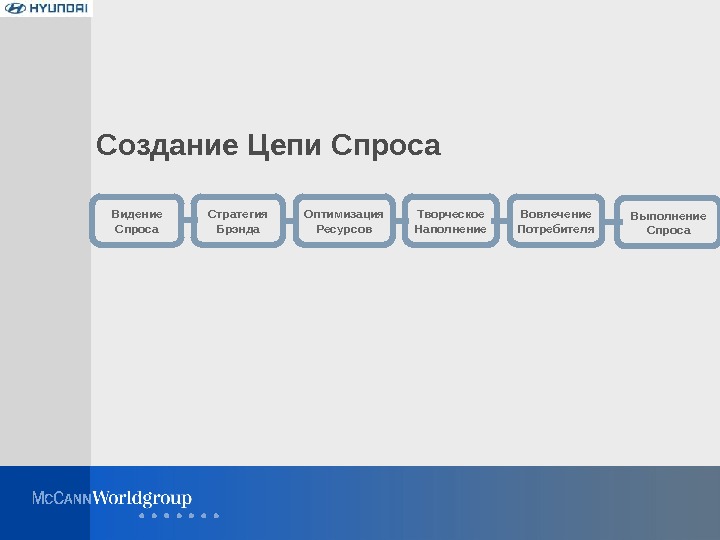Click connector between Творческое Наполнение and Вовлечение Потребителя
The image size is (720, 540).
tap(503, 221)
